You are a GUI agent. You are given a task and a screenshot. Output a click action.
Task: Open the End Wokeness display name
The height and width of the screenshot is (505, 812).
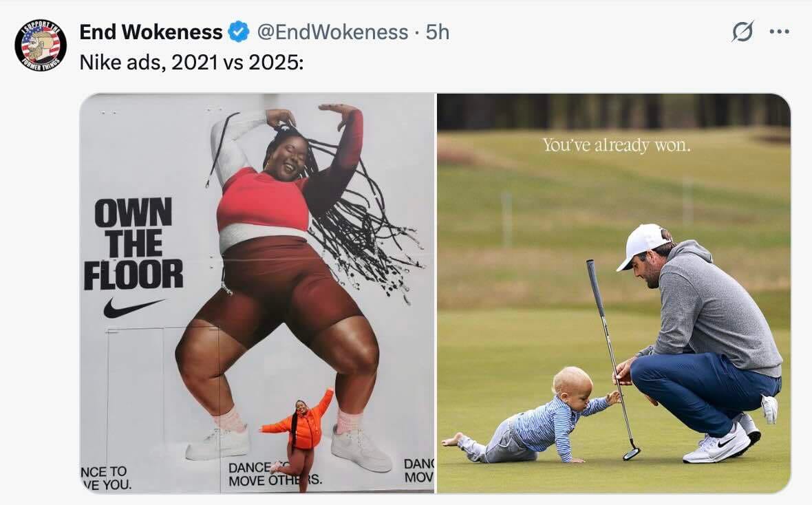click(x=151, y=32)
